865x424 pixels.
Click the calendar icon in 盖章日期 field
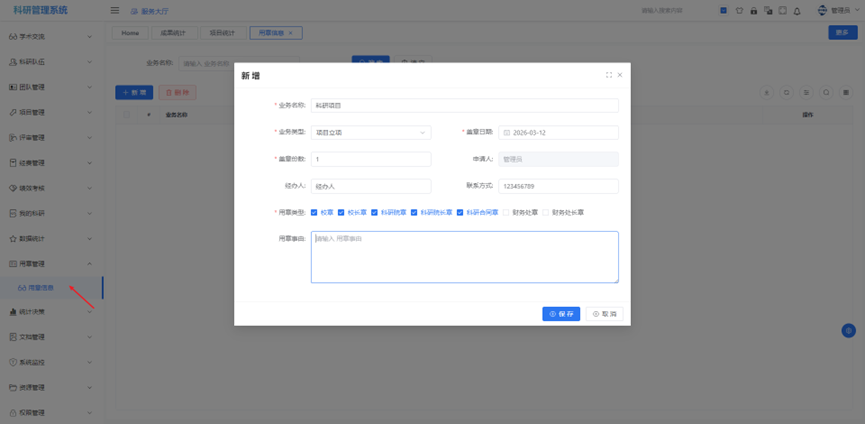click(x=507, y=132)
